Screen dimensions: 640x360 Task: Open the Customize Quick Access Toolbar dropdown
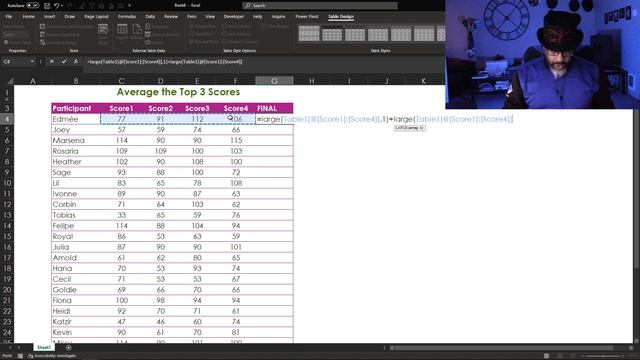[129, 6]
